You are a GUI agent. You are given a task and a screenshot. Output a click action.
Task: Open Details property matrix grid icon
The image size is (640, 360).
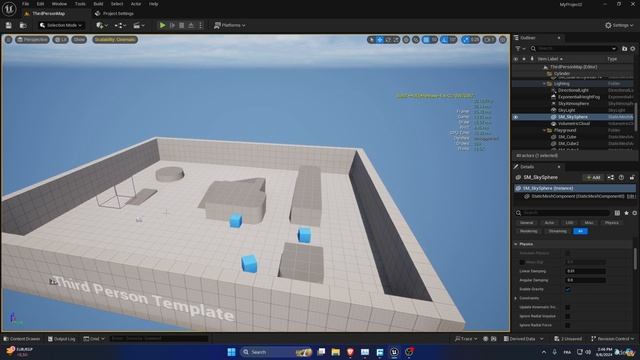[617, 213]
